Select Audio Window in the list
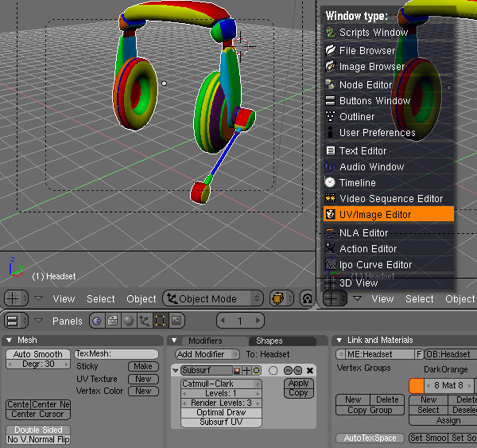This screenshot has width=477, height=448. tap(389, 166)
